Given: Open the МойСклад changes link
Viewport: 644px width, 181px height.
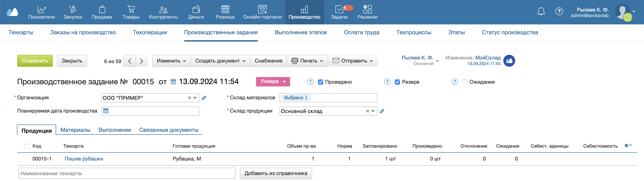Looking at the screenshot, I should [x=488, y=58].
